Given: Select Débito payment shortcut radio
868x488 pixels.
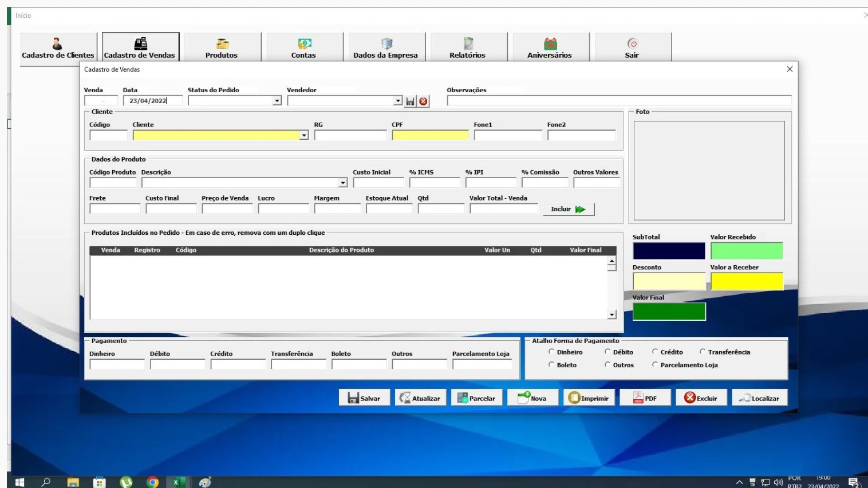Looking at the screenshot, I should 607,352.
